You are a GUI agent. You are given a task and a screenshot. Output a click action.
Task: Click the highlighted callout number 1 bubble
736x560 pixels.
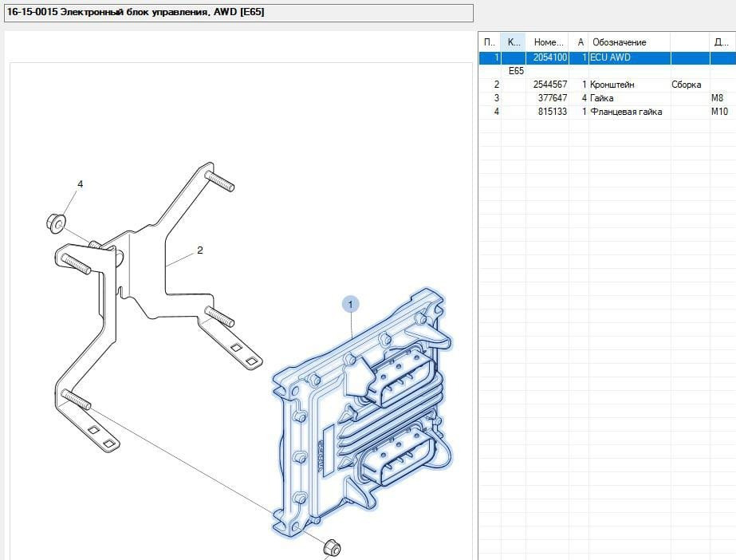(350, 304)
